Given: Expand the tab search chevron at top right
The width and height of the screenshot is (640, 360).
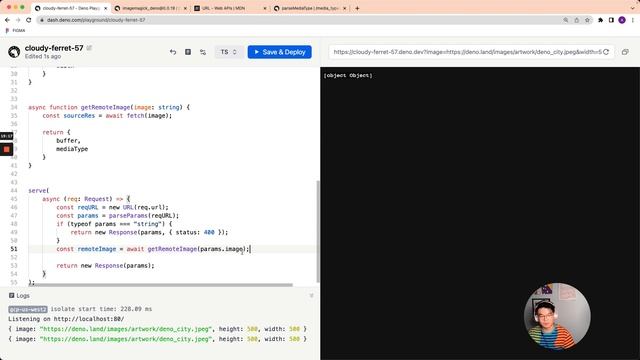Looking at the screenshot, I should point(633,8).
